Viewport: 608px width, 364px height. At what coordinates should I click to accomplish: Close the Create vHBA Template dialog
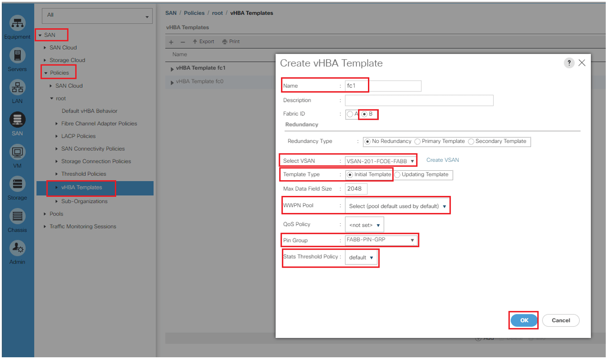(x=582, y=63)
